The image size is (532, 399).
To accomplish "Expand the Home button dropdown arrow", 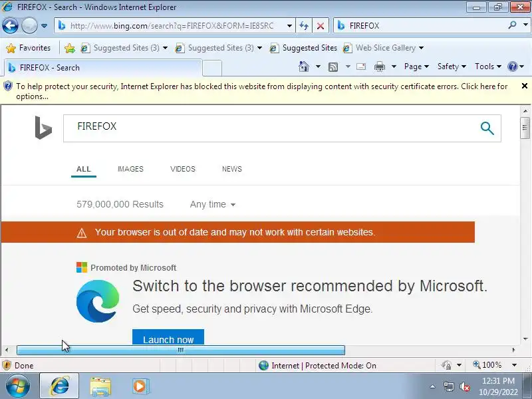I will [318, 66].
